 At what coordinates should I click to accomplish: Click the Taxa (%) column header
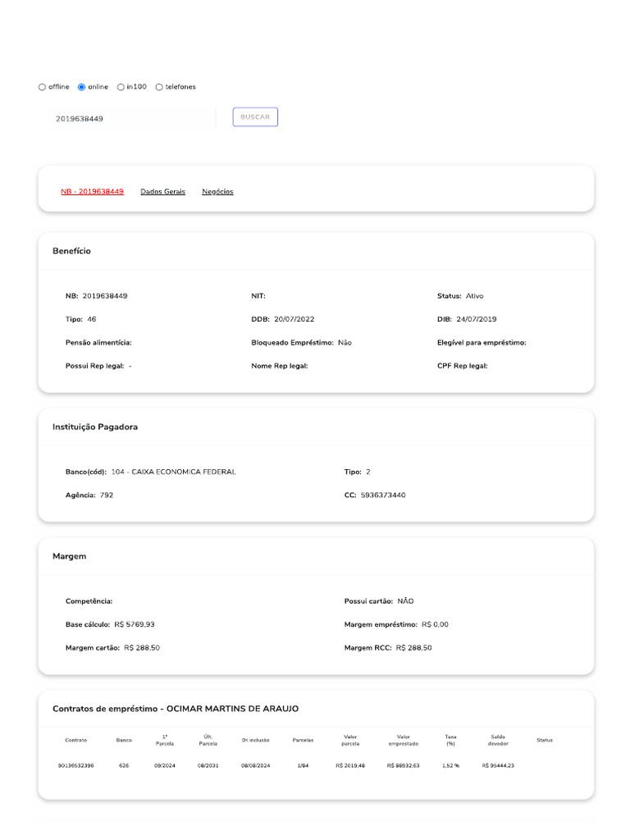pos(450,740)
